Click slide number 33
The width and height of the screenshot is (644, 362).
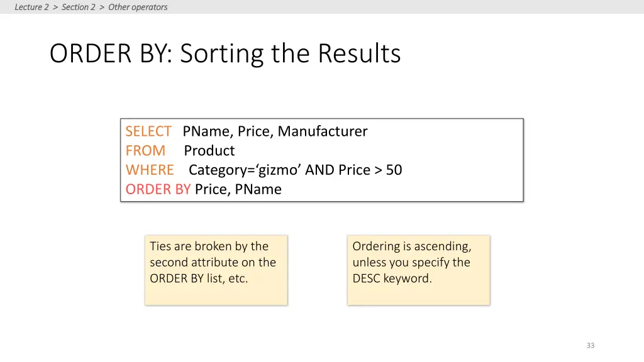(x=590, y=346)
